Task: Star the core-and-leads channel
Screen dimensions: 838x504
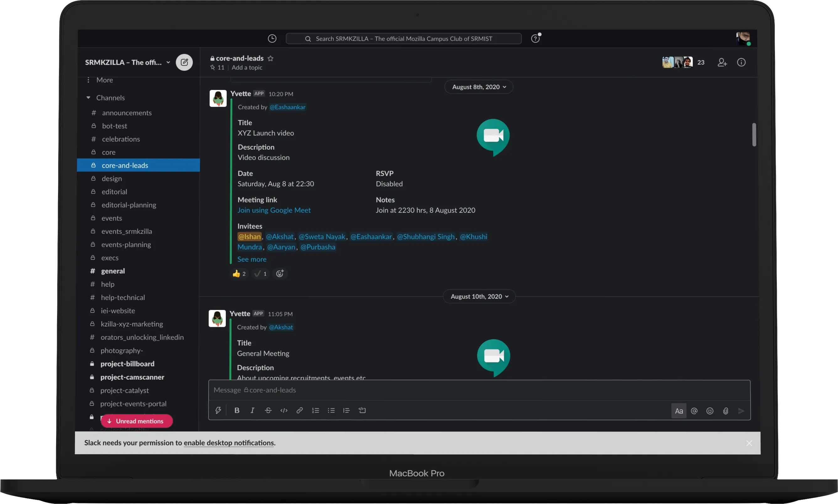Action: coord(270,58)
